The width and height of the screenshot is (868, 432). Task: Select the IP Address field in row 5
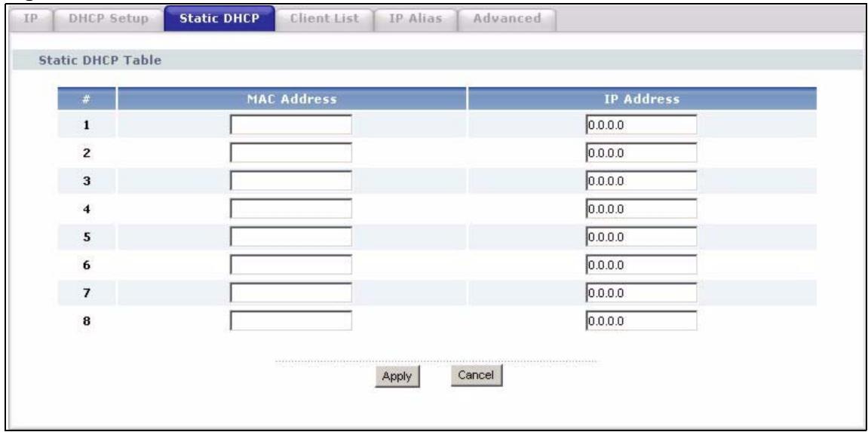[x=641, y=237]
